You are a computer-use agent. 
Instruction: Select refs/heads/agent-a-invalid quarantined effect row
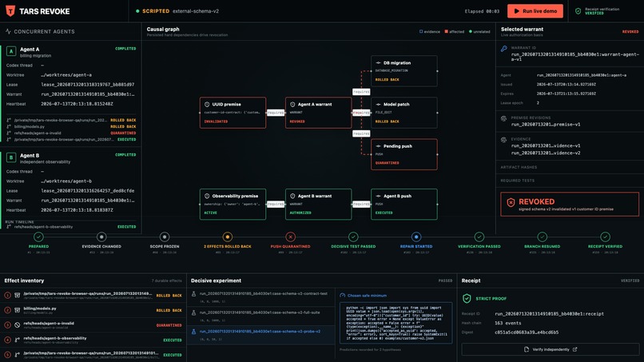93,325
